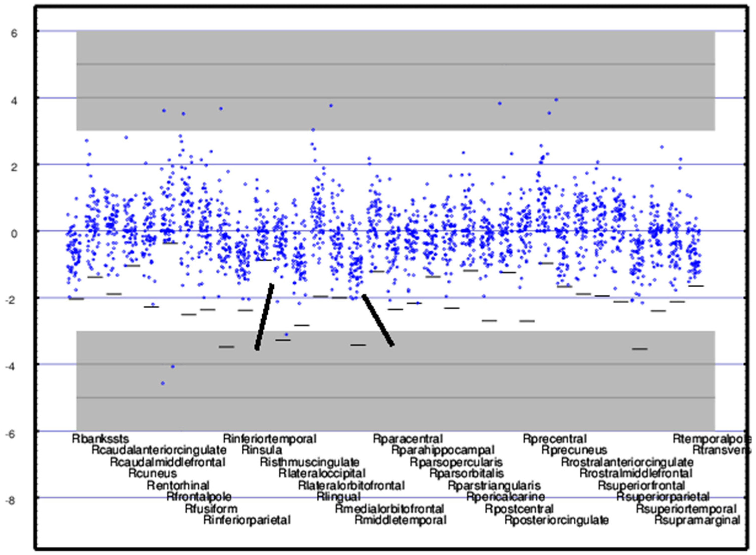The width and height of the screenshot is (756, 555).
Task: Select the Rlingual region label
Action: [x=338, y=496]
